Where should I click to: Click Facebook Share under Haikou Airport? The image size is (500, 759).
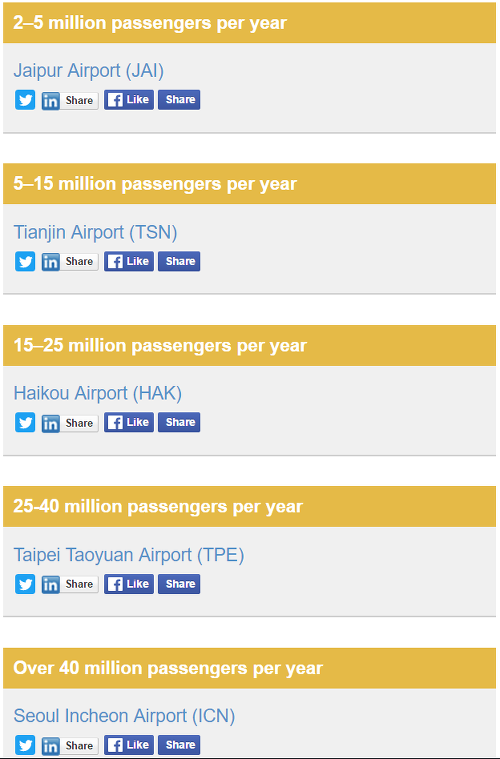179,422
